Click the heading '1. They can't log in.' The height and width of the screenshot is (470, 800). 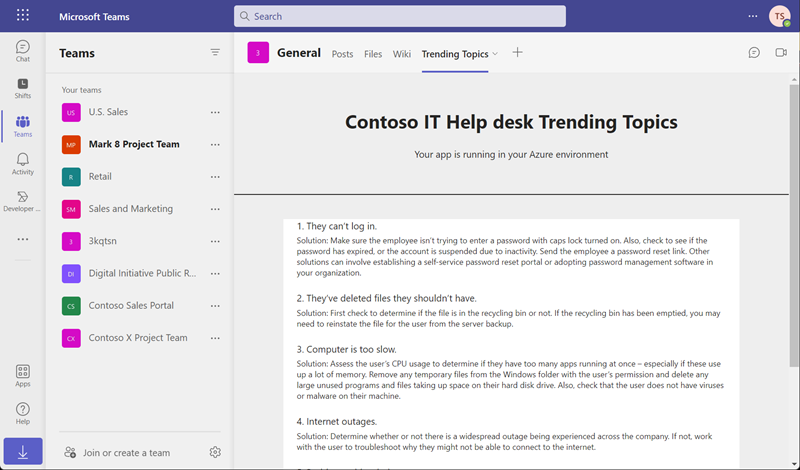[x=337, y=226]
